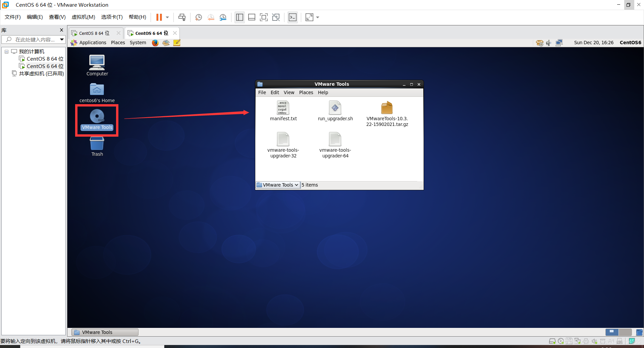This screenshot has width=644, height=348.
Task: Open the VMware Tools location dropdown in status bar
Action: [278, 185]
